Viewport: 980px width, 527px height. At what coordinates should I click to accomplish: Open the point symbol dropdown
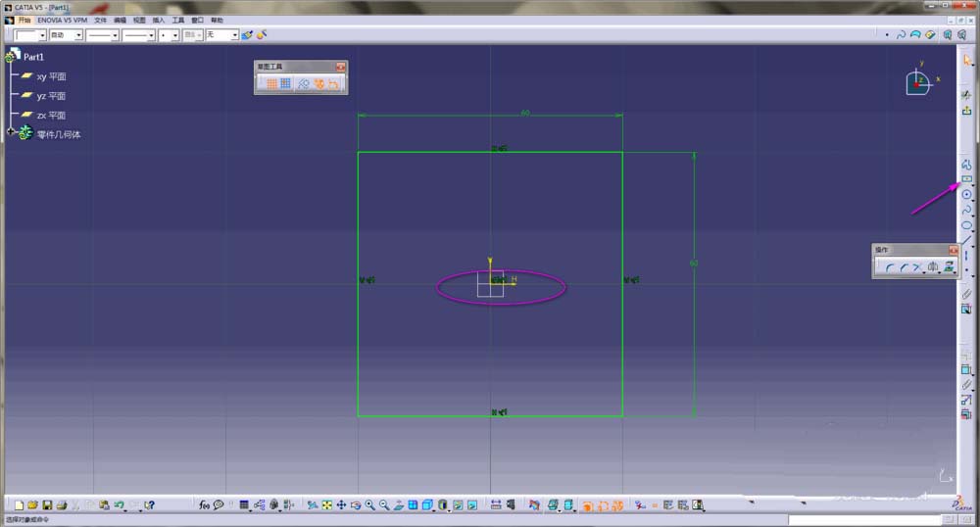click(175, 35)
